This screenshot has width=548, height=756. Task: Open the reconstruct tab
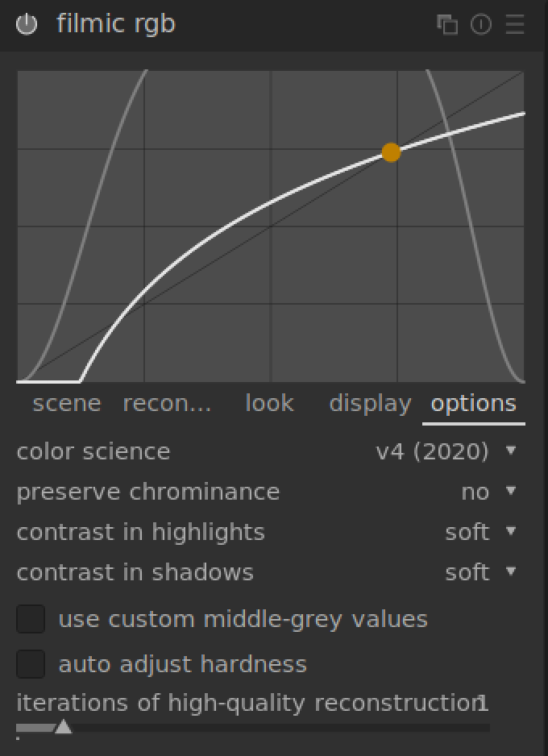click(x=167, y=403)
